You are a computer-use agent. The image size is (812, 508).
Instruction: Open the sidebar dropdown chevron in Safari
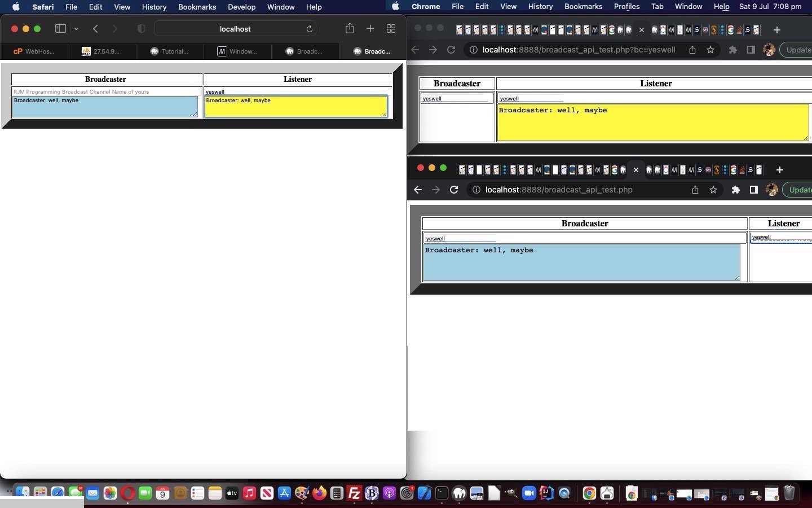pyautogui.click(x=76, y=29)
